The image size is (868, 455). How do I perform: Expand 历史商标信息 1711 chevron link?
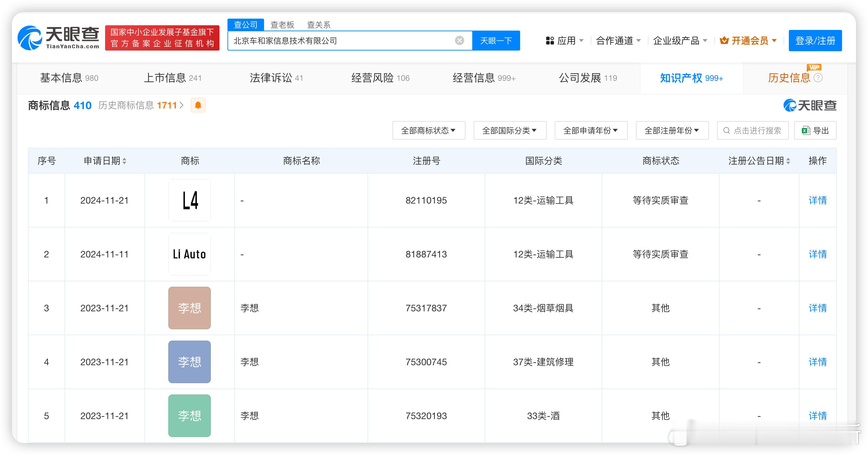pyautogui.click(x=141, y=105)
